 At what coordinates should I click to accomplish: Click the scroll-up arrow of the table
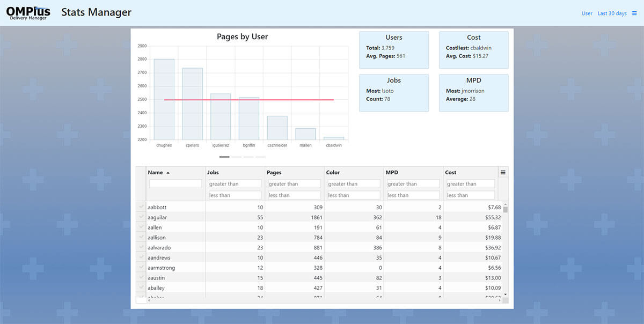[x=505, y=204]
